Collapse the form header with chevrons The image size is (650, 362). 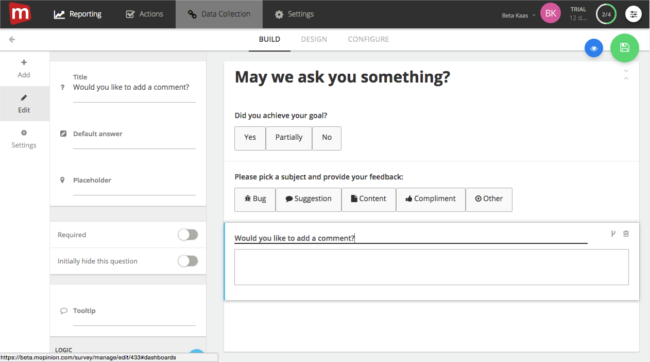click(626, 75)
